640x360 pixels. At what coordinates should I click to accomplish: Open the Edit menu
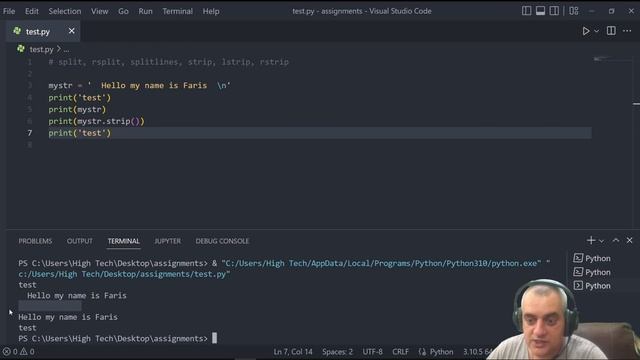pos(31,11)
